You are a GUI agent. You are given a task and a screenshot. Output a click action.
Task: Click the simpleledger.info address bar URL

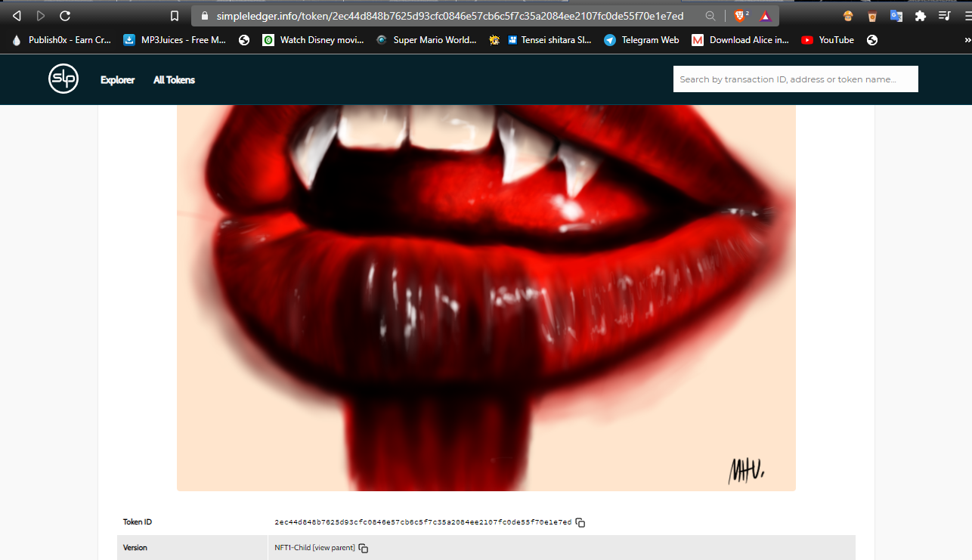tap(450, 16)
